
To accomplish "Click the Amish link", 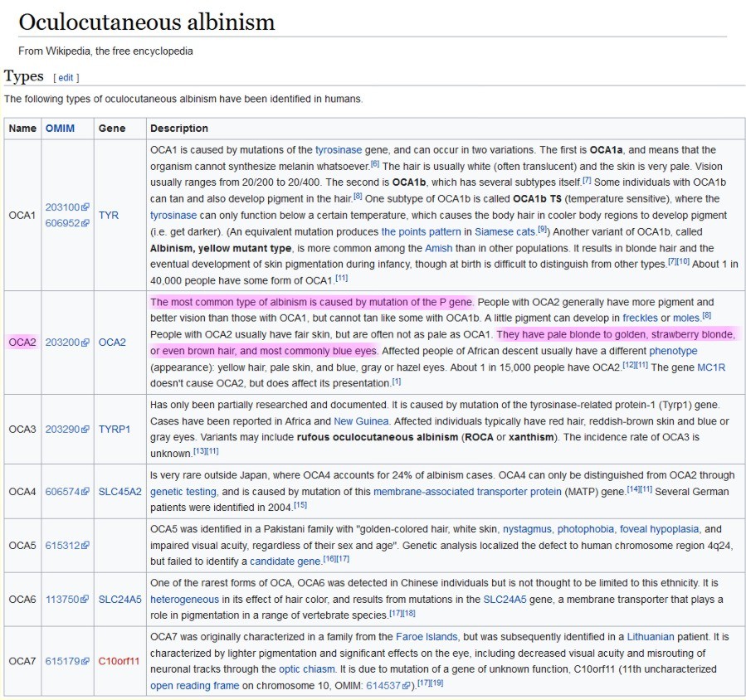I will (438, 248).
